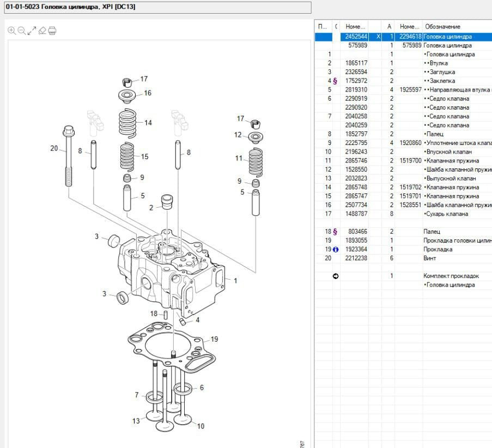This screenshot has width=492, height=448.
Task: Select the Выпускной клапан row 2032823
Action: 356,178
